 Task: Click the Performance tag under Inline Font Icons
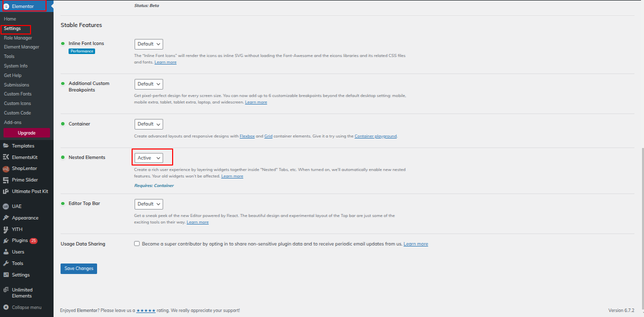(82, 51)
